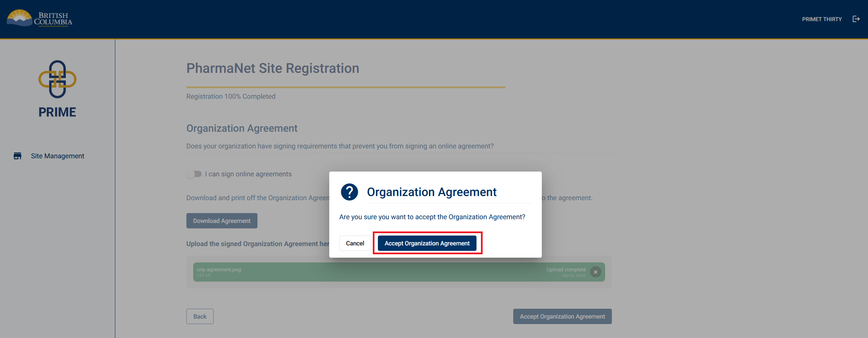Click the PRIMET THIRTY account name
This screenshot has height=338, width=868.
click(822, 19)
